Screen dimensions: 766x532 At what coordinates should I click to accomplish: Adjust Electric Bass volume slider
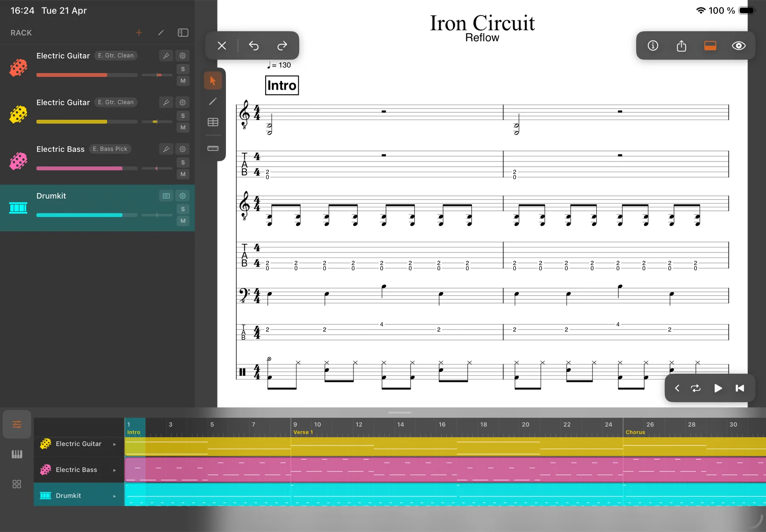click(87, 169)
